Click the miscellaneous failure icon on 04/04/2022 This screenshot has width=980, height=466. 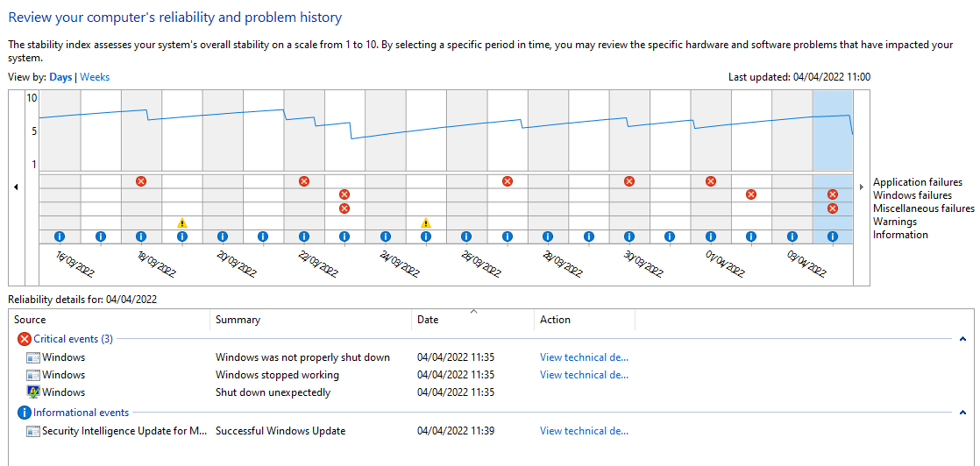(x=833, y=208)
